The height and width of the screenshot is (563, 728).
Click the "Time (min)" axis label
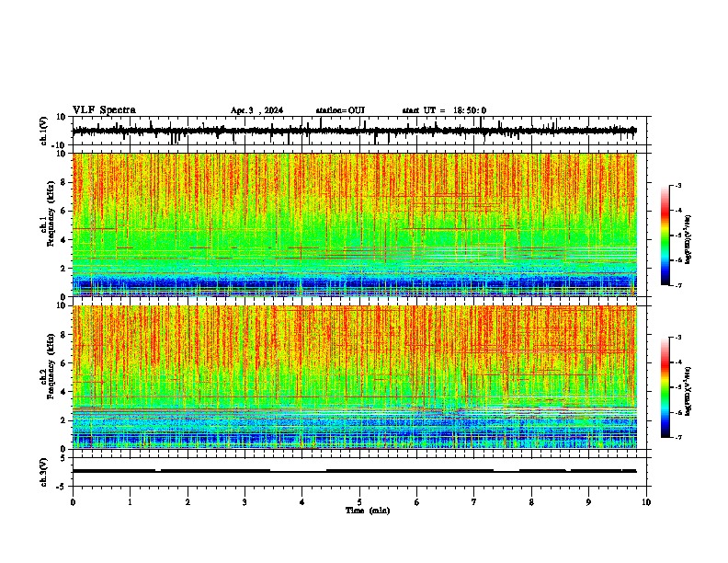(x=368, y=511)
